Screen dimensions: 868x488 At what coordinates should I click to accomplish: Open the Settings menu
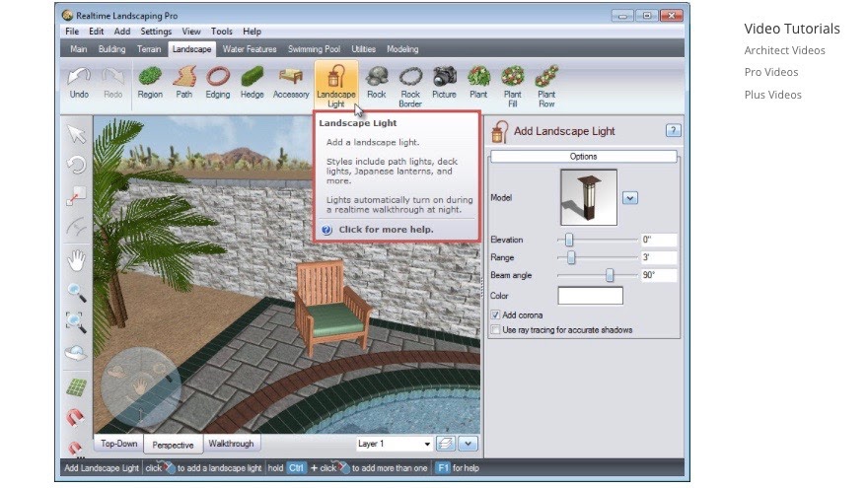(156, 32)
